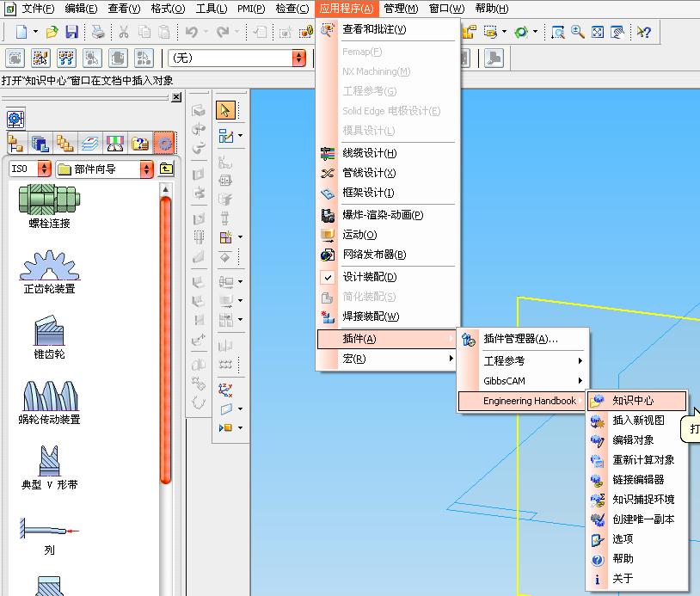This screenshot has width=700, height=596.
Task: Select the 蜗轮传动装置 worm gear item
Action: click(50, 402)
